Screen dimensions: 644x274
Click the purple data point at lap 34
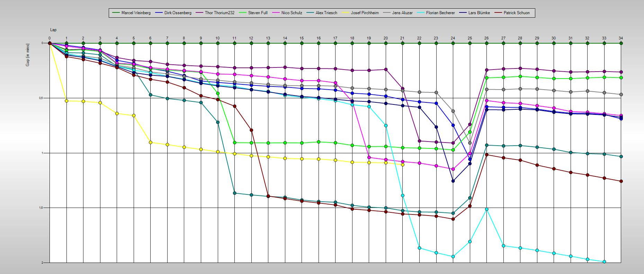click(x=621, y=72)
